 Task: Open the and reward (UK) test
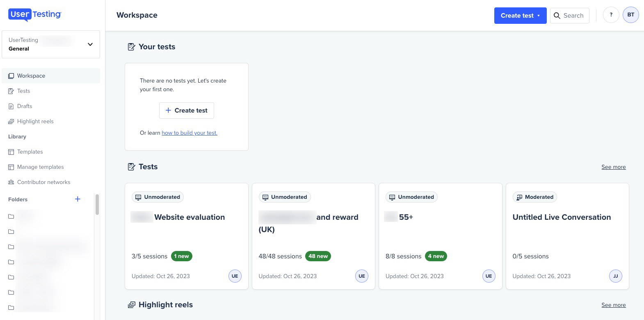tap(313, 236)
